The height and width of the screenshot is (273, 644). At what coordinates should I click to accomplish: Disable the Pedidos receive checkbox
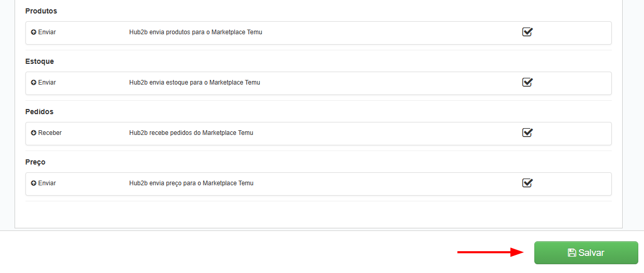click(x=527, y=133)
